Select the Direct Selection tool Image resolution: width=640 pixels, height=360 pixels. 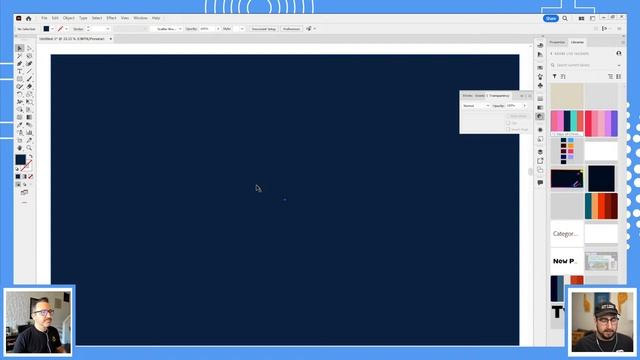29,48
